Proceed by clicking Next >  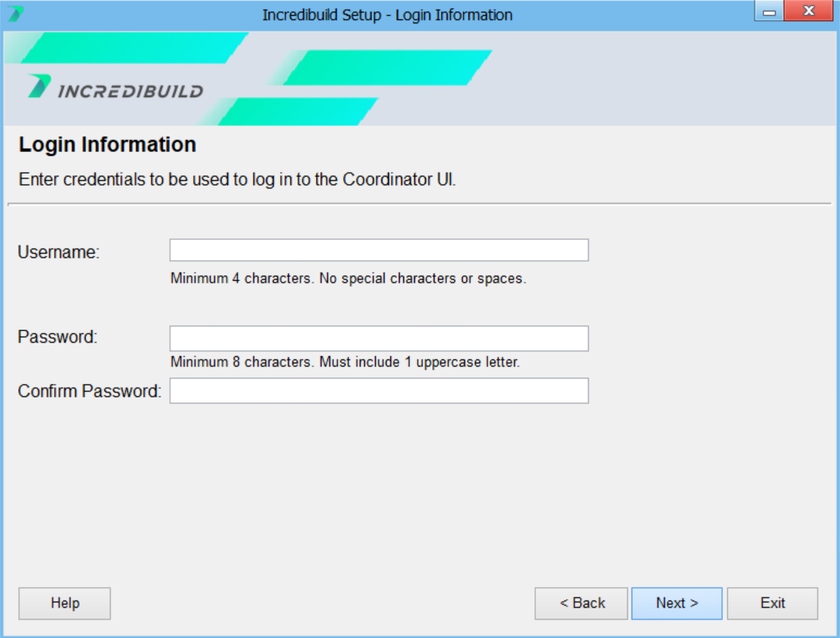tap(676, 603)
